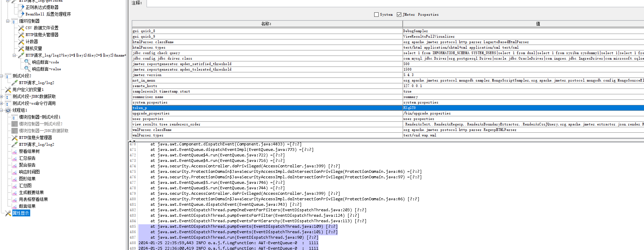
Task: Click the RXqGT0 value cell
Action: tap(524, 108)
